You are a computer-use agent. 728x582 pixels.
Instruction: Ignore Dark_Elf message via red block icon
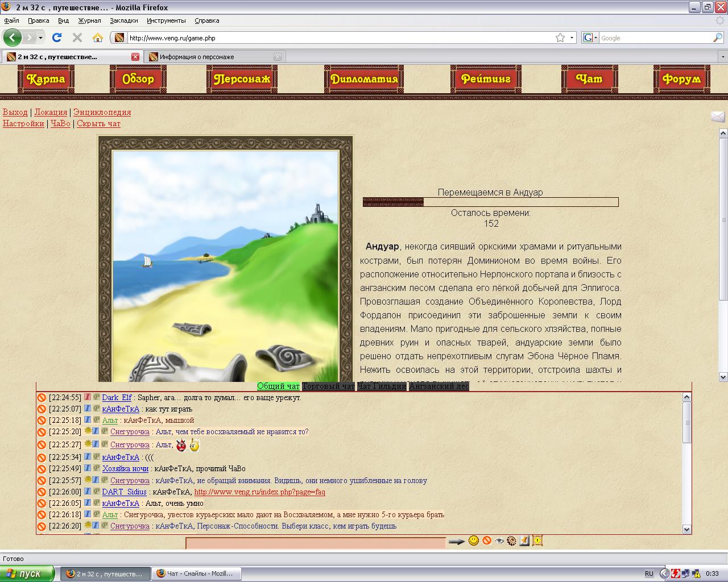[42, 398]
